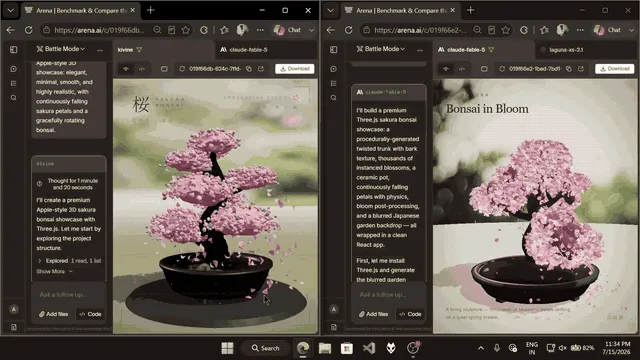
Task: Open the left Battle Mode more options
Action: [100, 50]
